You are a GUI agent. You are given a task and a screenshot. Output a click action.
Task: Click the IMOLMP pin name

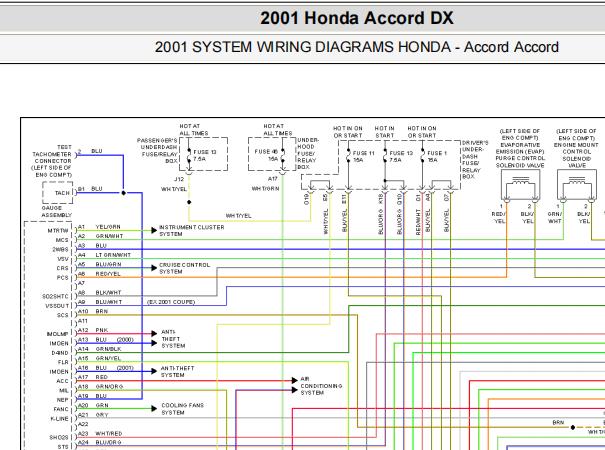point(57,334)
